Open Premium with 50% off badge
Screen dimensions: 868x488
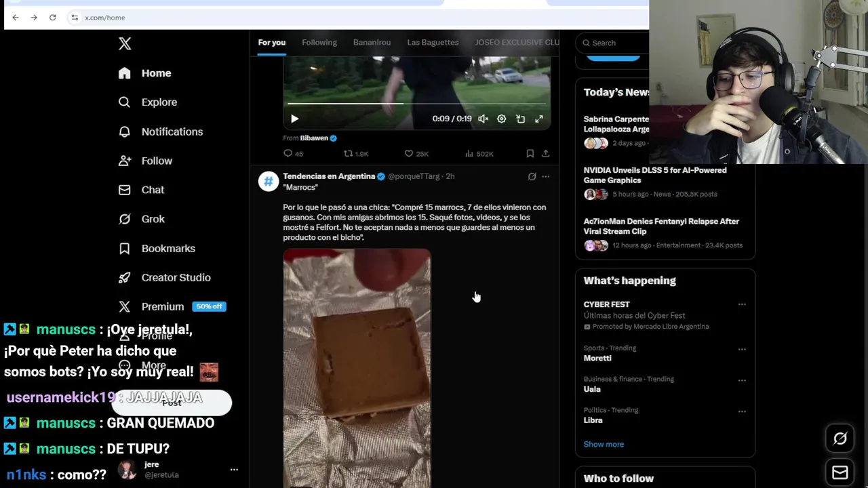172,306
